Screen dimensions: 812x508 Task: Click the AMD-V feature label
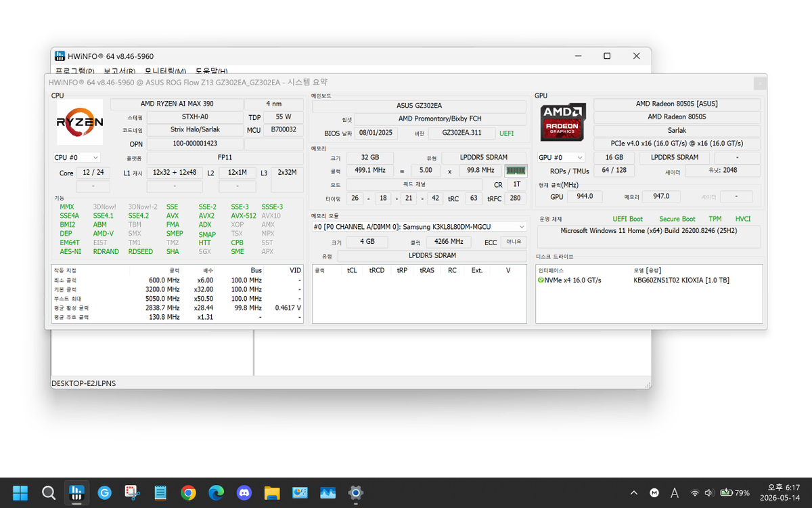coord(104,233)
